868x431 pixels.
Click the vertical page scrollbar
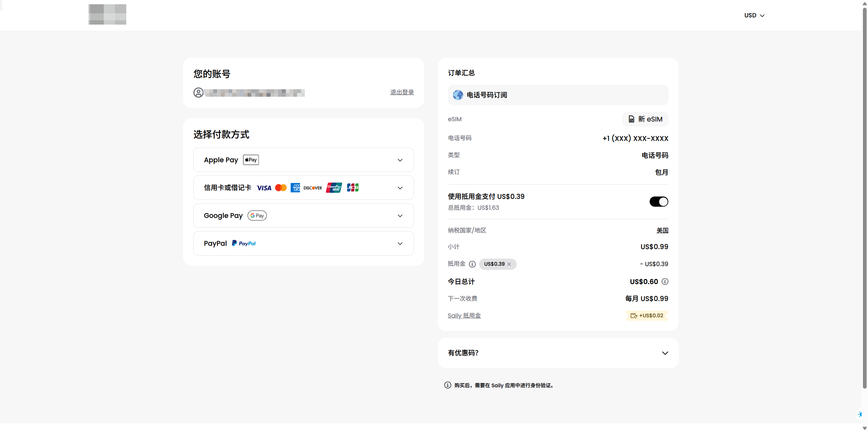[865, 199]
